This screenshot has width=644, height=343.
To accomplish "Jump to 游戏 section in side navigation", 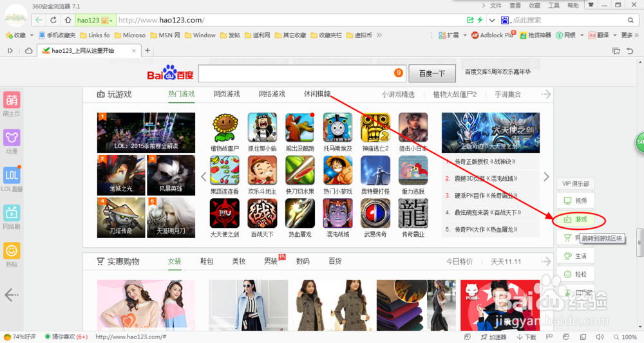I will point(576,219).
